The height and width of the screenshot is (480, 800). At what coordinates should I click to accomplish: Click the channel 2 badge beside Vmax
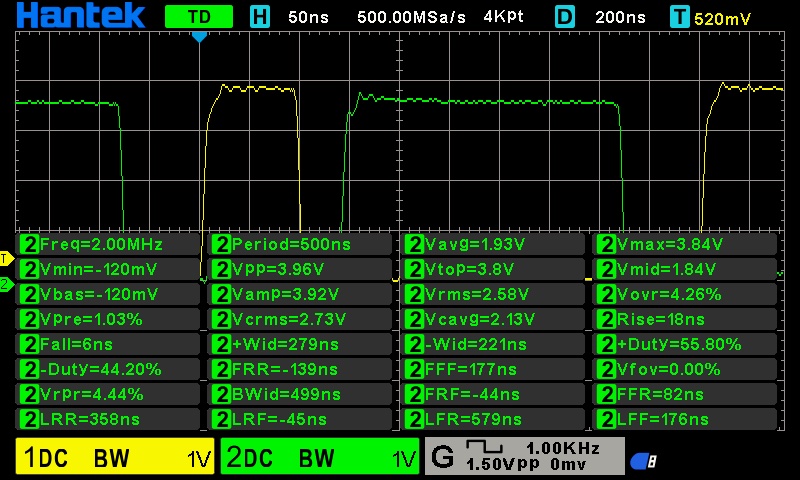[606, 244]
